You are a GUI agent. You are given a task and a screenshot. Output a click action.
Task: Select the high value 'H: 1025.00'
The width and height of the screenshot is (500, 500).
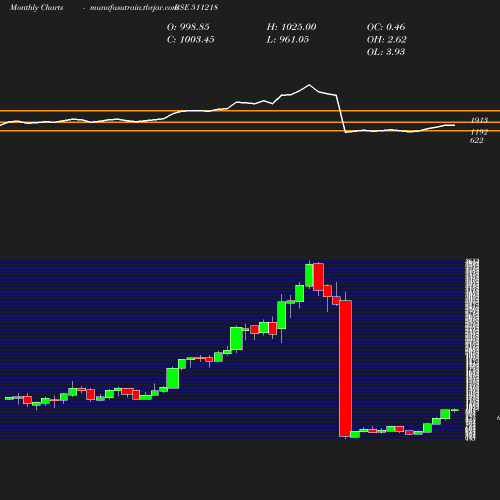coord(291,27)
